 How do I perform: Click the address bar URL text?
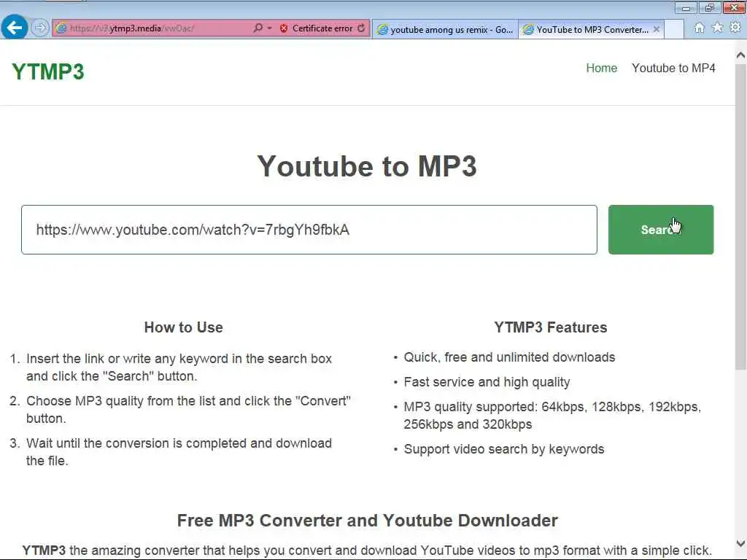pos(132,28)
